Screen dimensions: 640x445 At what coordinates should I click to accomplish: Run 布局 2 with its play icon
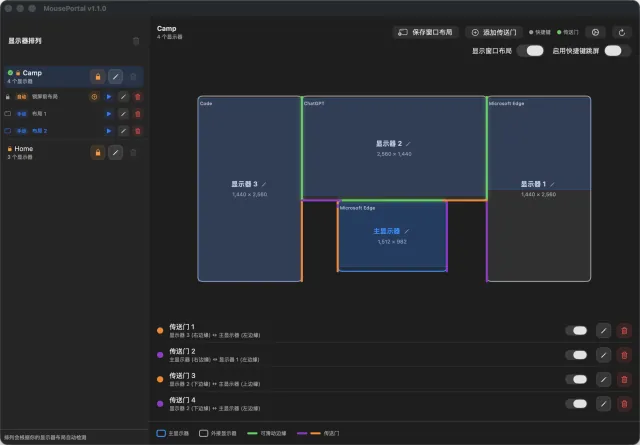point(109,131)
